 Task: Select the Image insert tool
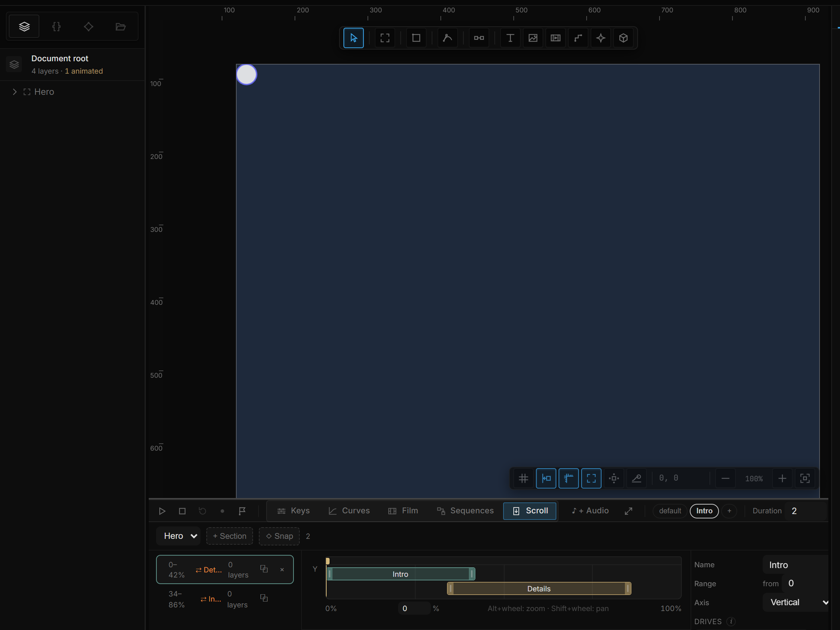pyautogui.click(x=533, y=38)
